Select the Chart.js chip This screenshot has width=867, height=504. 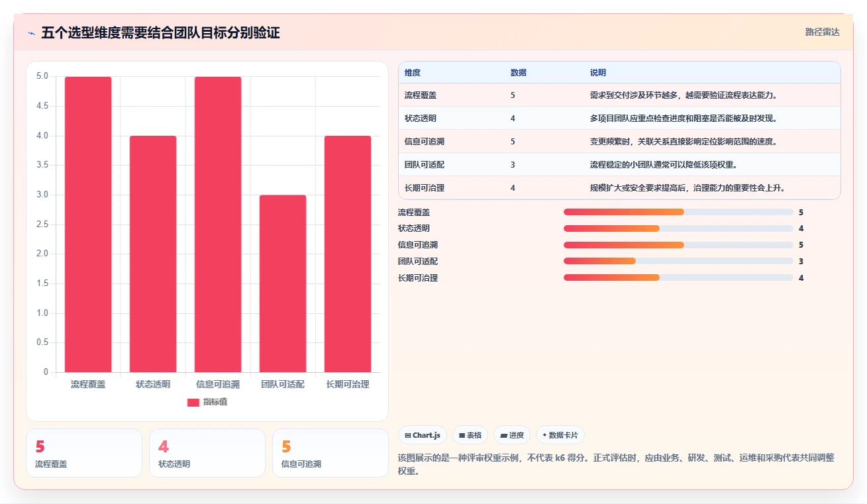tap(422, 435)
